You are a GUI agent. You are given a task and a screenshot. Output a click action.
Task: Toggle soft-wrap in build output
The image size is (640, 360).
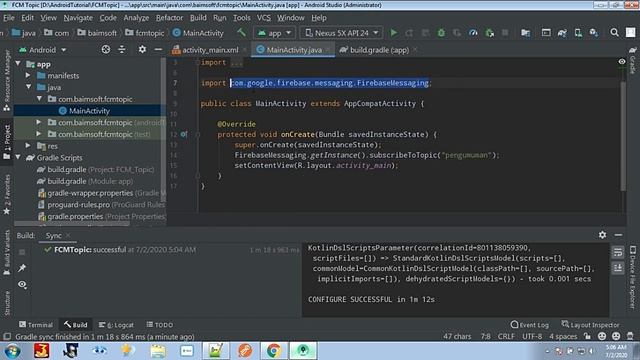pyautogui.click(x=618, y=252)
